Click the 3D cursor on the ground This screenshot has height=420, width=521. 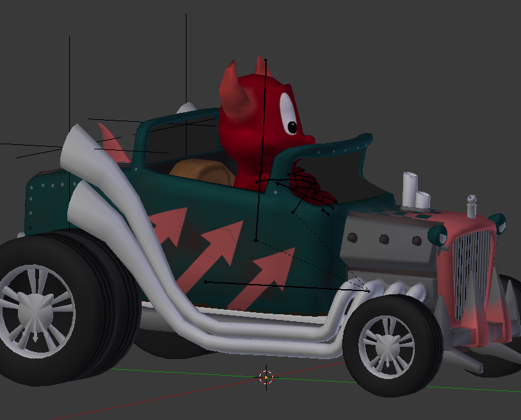pos(266,378)
